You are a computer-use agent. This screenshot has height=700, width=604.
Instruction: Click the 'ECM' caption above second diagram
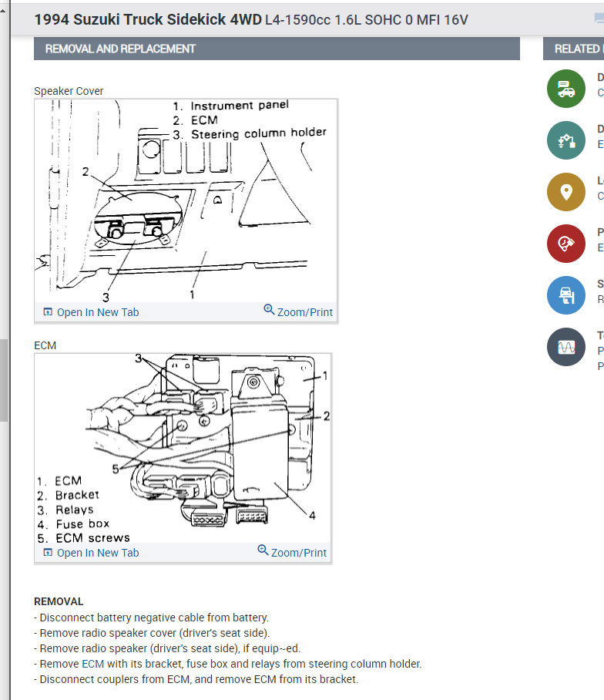[x=45, y=345]
